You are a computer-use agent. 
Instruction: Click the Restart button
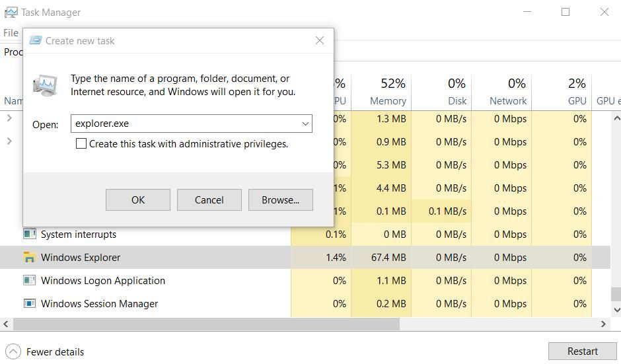click(x=582, y=351)
